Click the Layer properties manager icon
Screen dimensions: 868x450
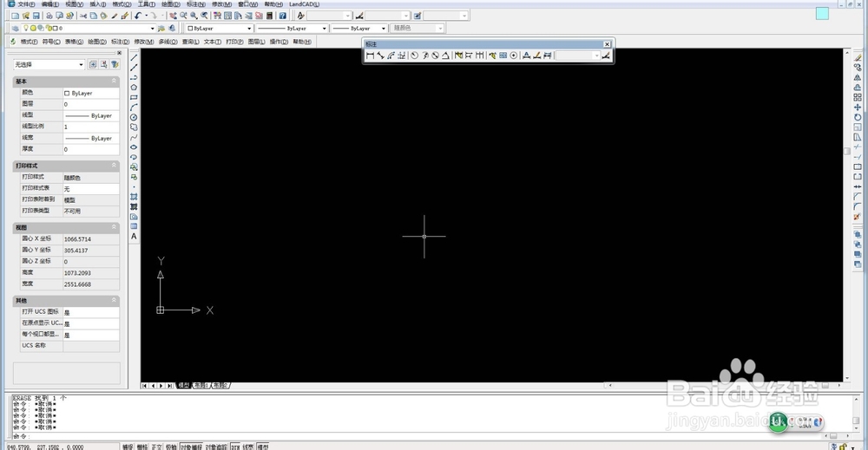click(16, 29)
